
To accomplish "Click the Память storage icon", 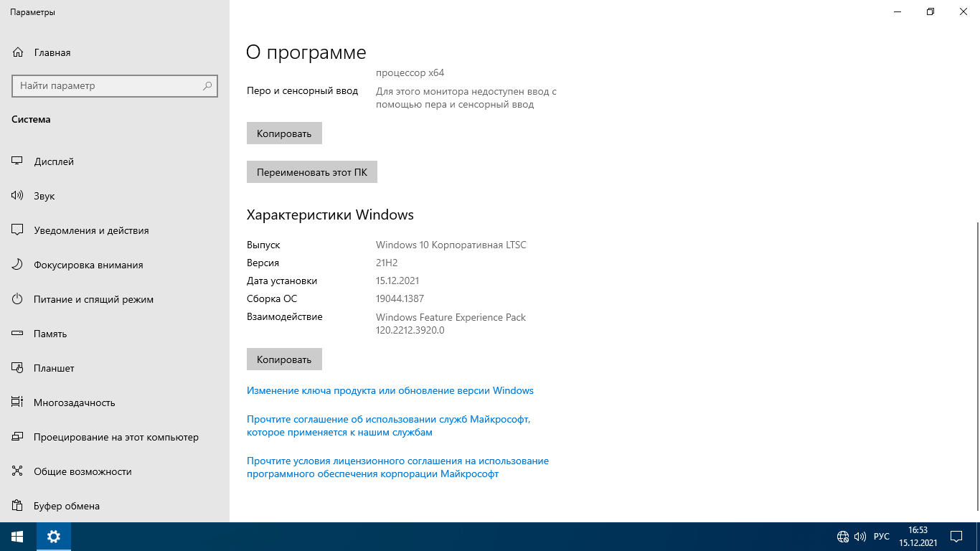I will click(18, 334).
